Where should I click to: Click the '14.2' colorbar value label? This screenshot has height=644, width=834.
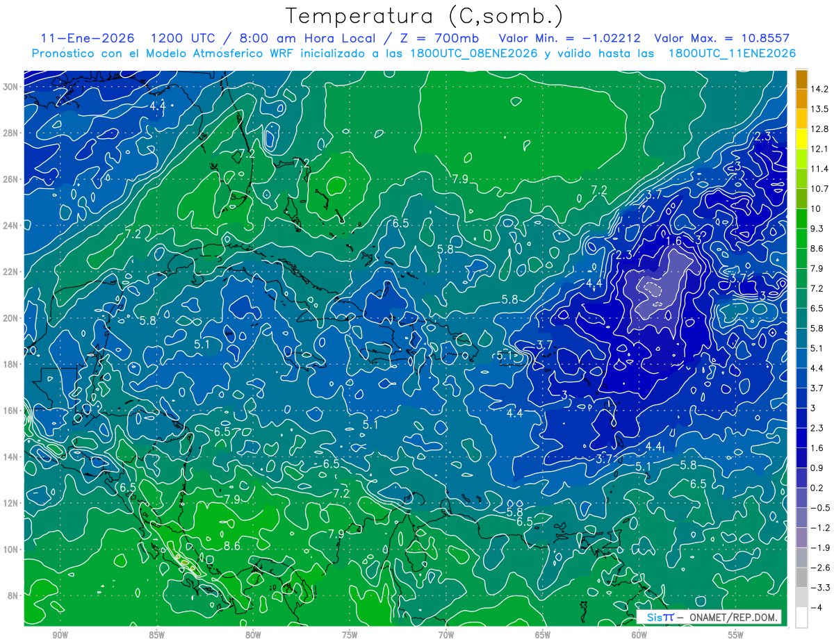click(x=820, y=89)
